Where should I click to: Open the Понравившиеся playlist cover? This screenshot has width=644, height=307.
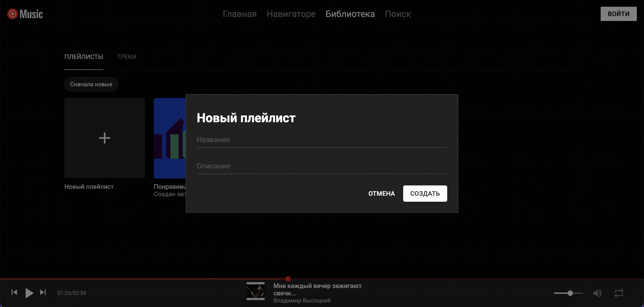[169, 138]
